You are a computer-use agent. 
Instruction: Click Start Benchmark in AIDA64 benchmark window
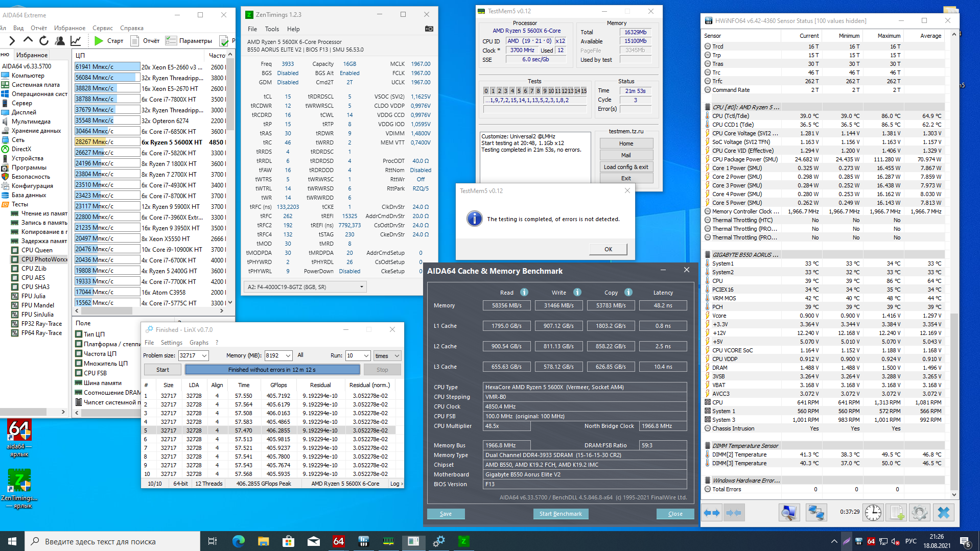point(561,514)
